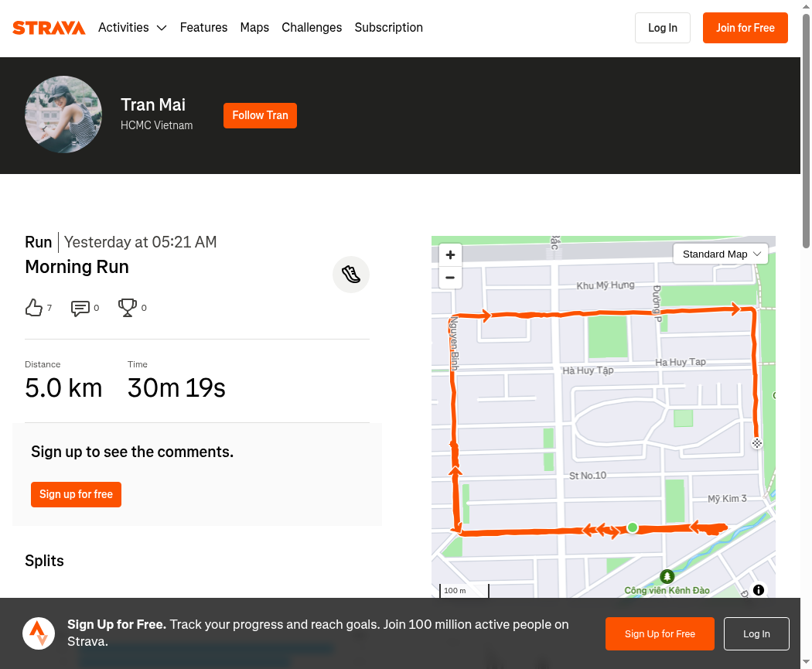Screen dimensions: 812x669
Task: Click the St No.10 map label
Action: 588,476
